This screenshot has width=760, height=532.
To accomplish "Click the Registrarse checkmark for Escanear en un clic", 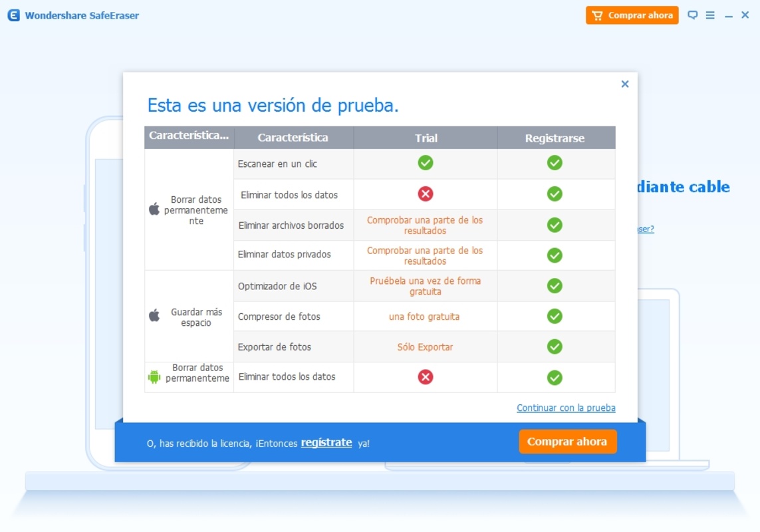I will [555, 163].
